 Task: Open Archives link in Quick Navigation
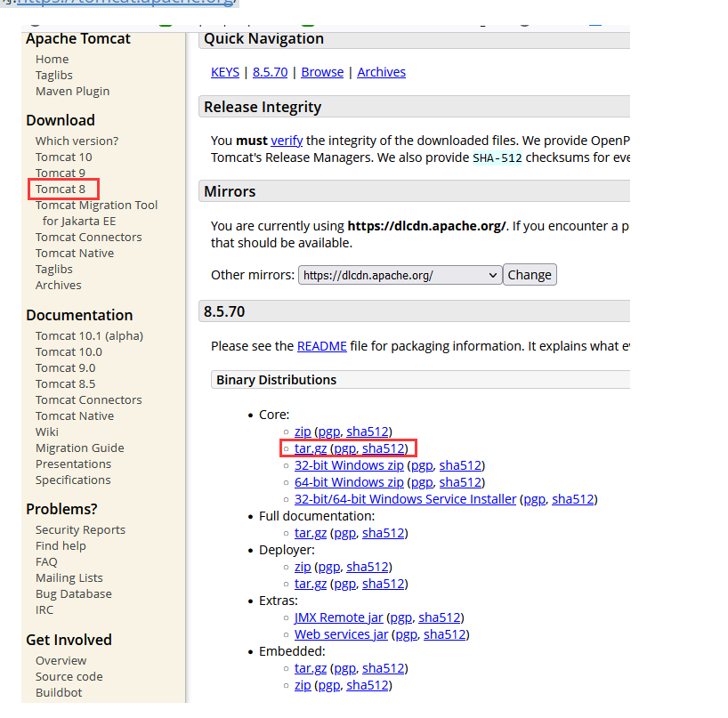(381, 72)
